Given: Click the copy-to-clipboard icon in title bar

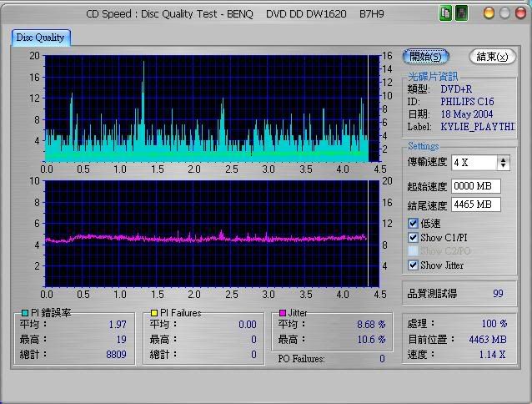Looking at the screenshot, I should point(446,13).
